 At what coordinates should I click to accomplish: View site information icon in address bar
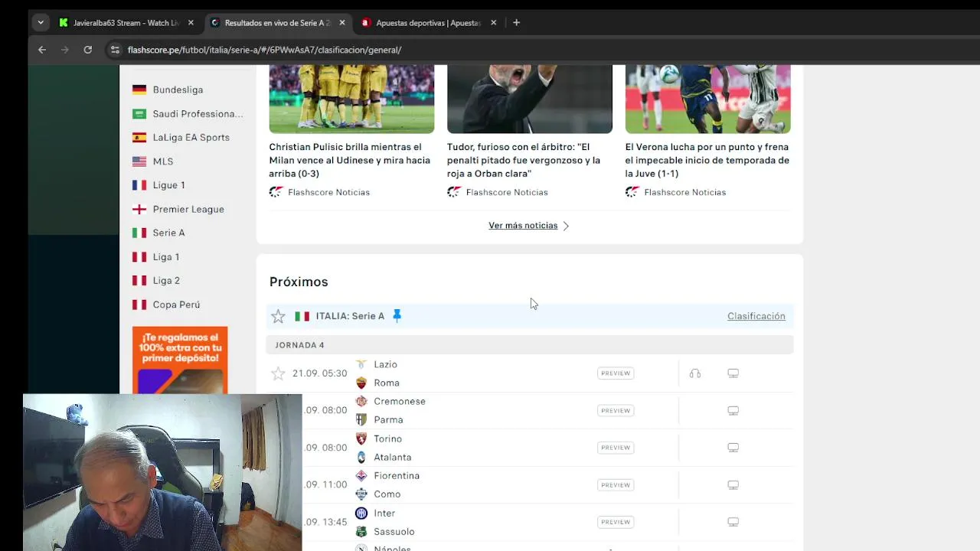tap(115, 50)
